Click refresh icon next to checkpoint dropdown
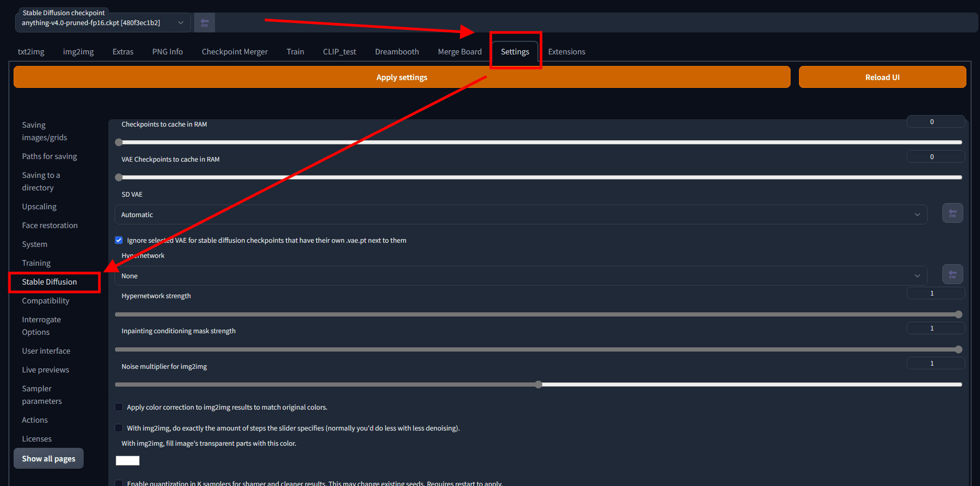This screenshot has height=486, width=980. [205, 22]
